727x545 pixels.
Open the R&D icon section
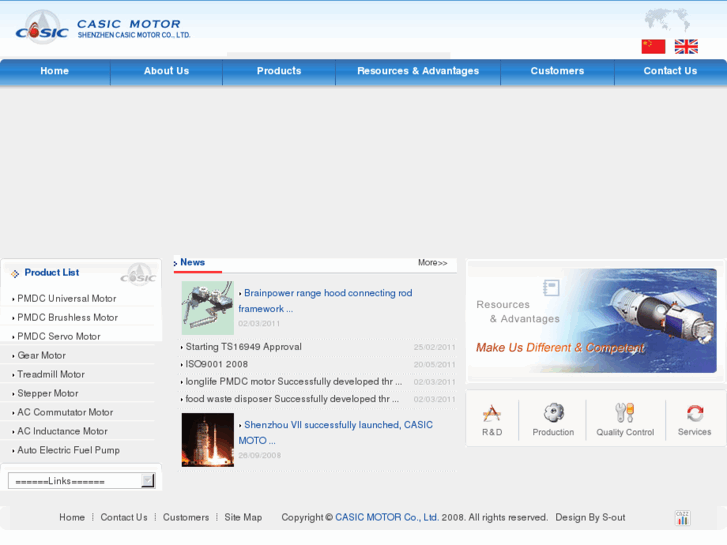tap(491, 419)
